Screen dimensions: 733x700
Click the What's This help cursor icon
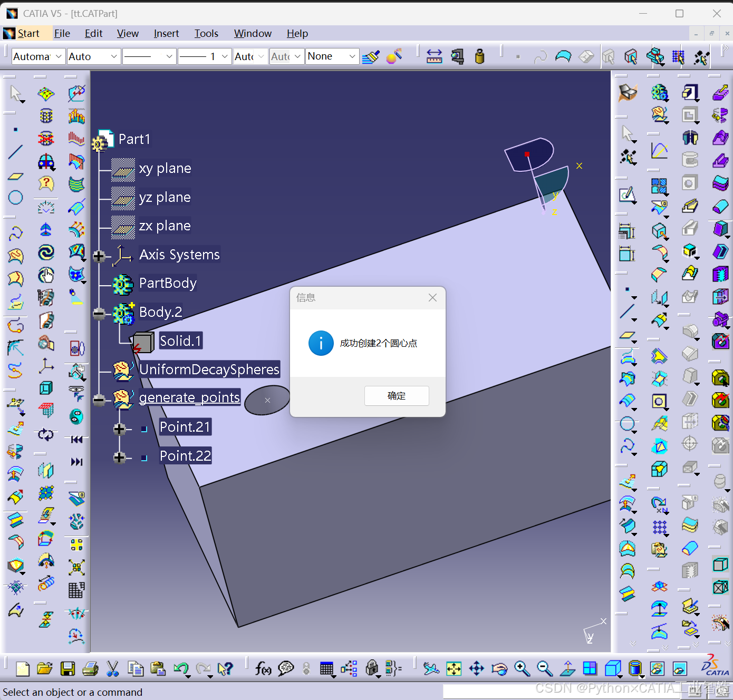[225, 669]
